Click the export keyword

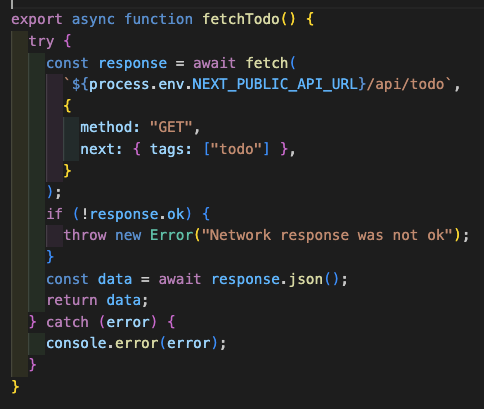[37, 20]
